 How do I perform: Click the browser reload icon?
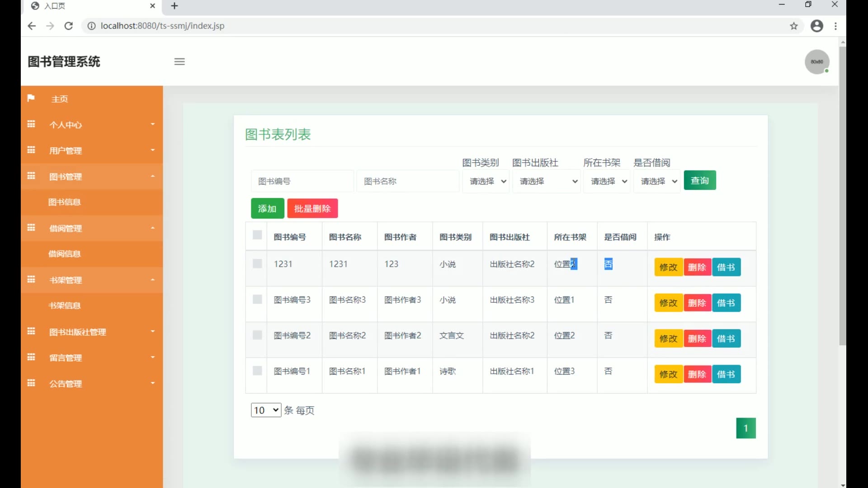[69, 26]
